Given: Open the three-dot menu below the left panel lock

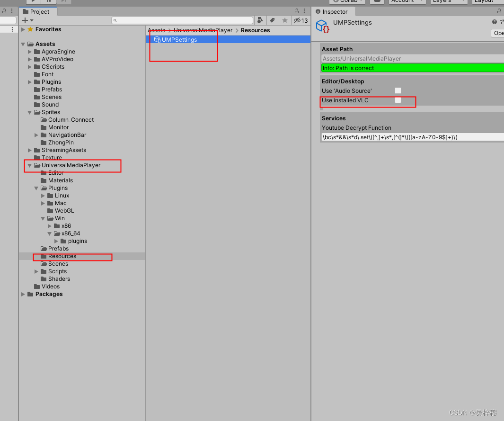Looking at the screenshot, I should [x=12, y=29].
